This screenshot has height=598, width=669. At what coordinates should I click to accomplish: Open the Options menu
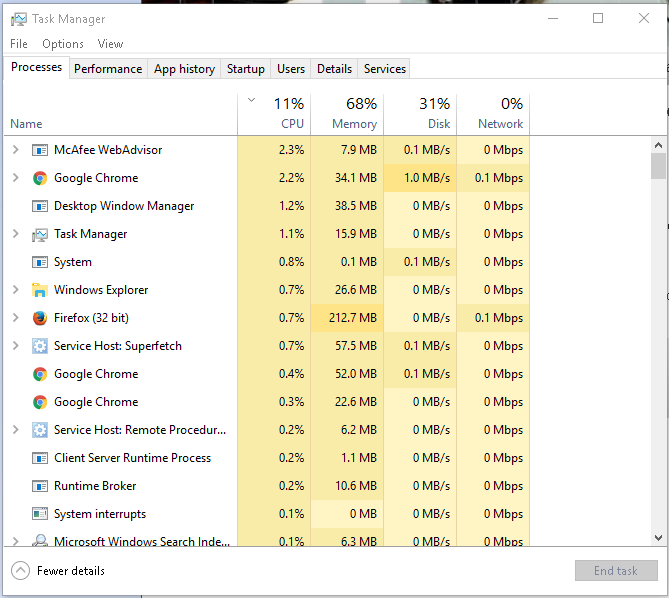pyautogui.click(x=63, y=44)
